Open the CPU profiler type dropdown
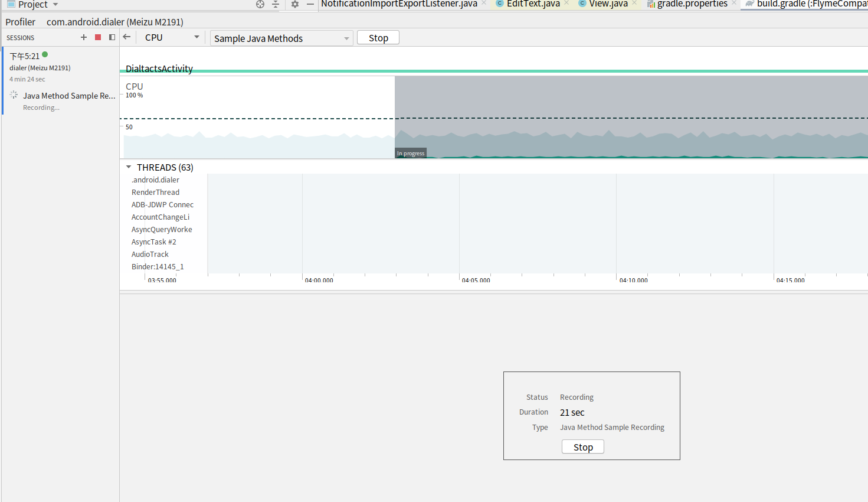This screenshot has width=868, height=502. coord(172,37)
